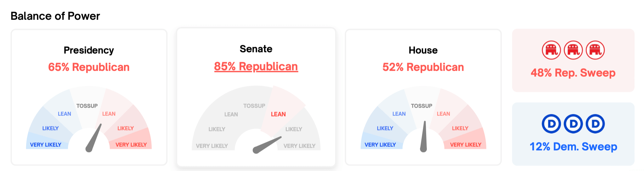Click the Presidency card title
Viewport: 644px width, 171px height.
tap(89, 50)
